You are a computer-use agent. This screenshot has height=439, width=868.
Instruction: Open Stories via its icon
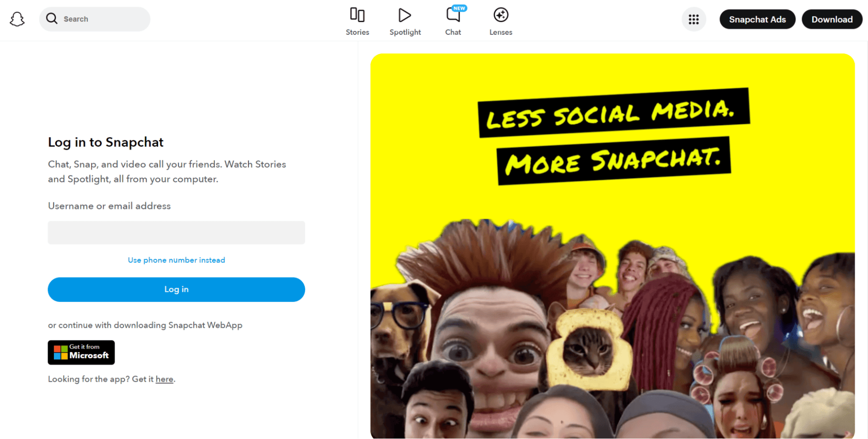pos(357,15)
